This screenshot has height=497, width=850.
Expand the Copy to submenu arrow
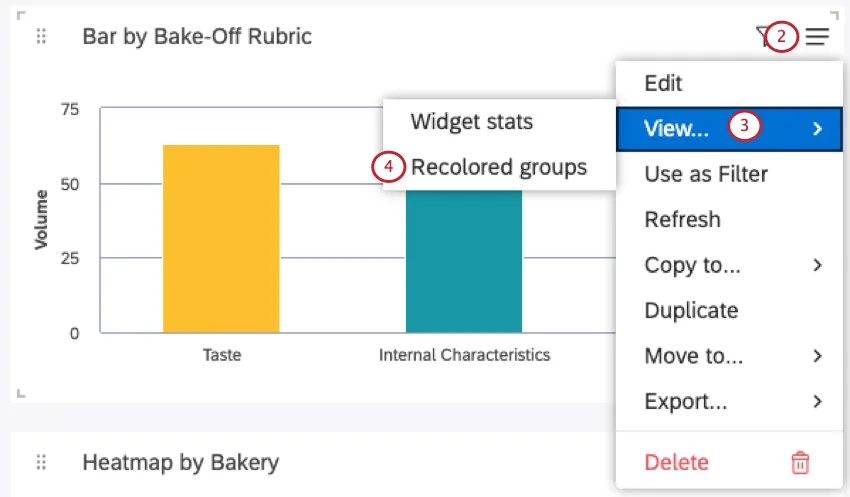point(817,265)
